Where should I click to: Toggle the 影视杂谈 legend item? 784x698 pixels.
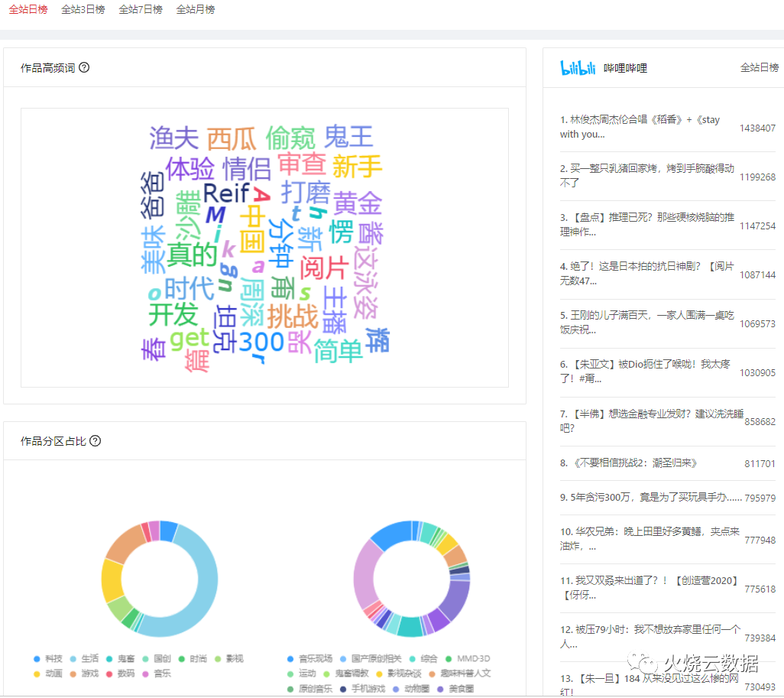tap(399, 674)
